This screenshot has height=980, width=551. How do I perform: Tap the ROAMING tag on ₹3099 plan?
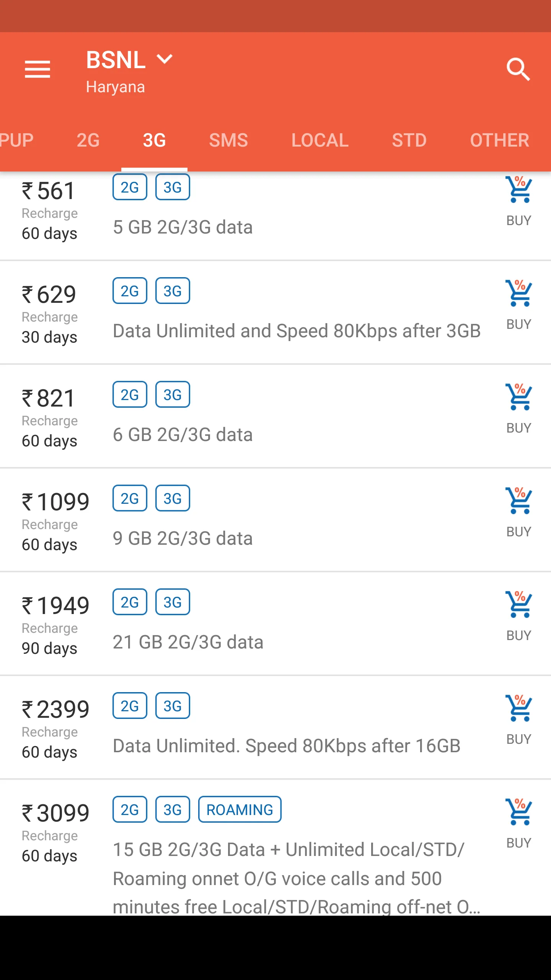coord(240,810)
